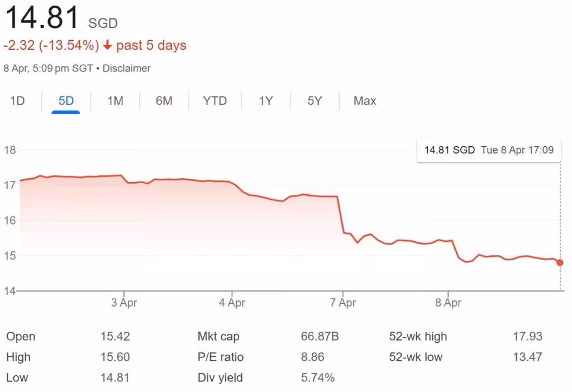Open the Max historical range

point(364,101)
